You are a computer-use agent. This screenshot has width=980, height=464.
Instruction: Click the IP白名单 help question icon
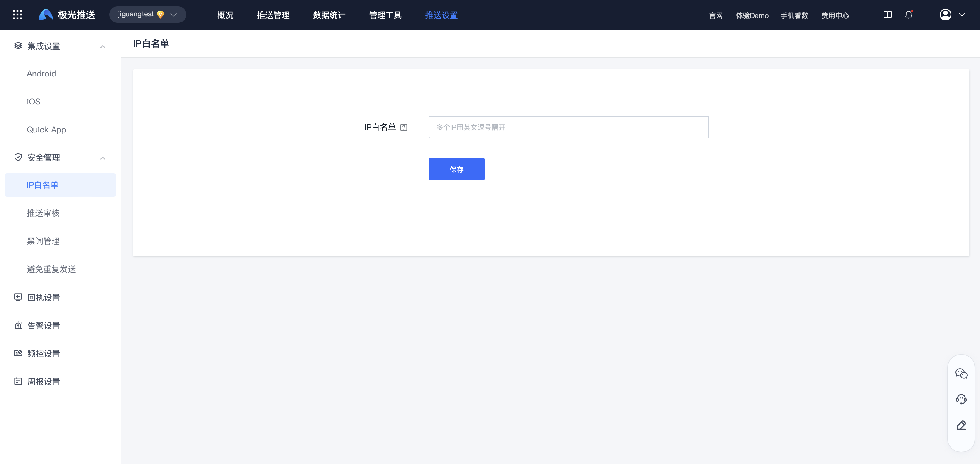click(x=404, y=128)
